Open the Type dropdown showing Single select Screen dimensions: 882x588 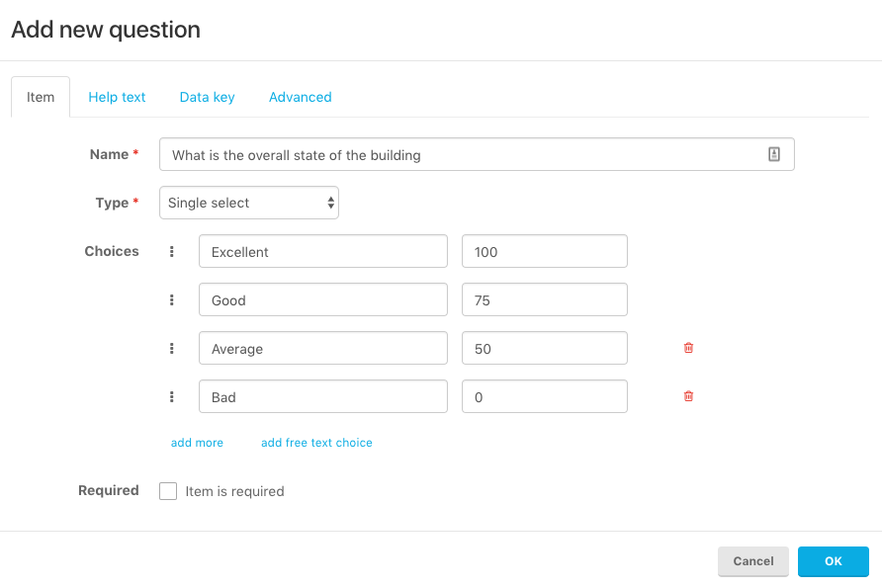[x=248, y=203]
